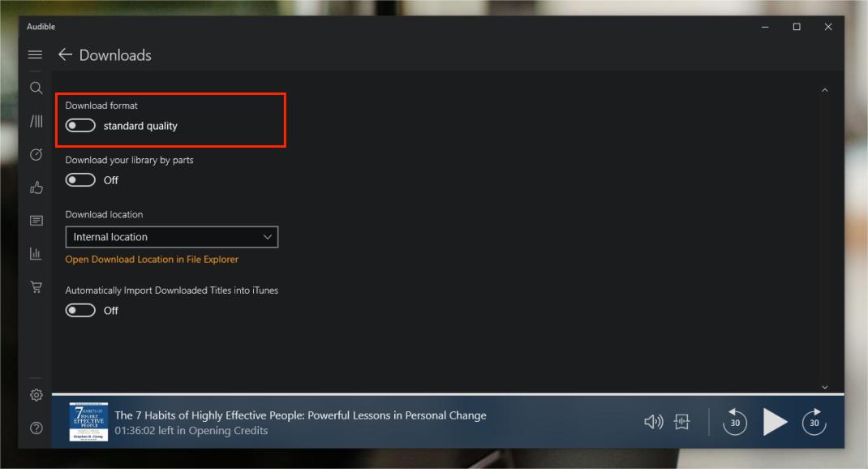Open the Library sidebar icon
Image resolution: width=868 pixels, height=469 pixels.
[36, 121]
